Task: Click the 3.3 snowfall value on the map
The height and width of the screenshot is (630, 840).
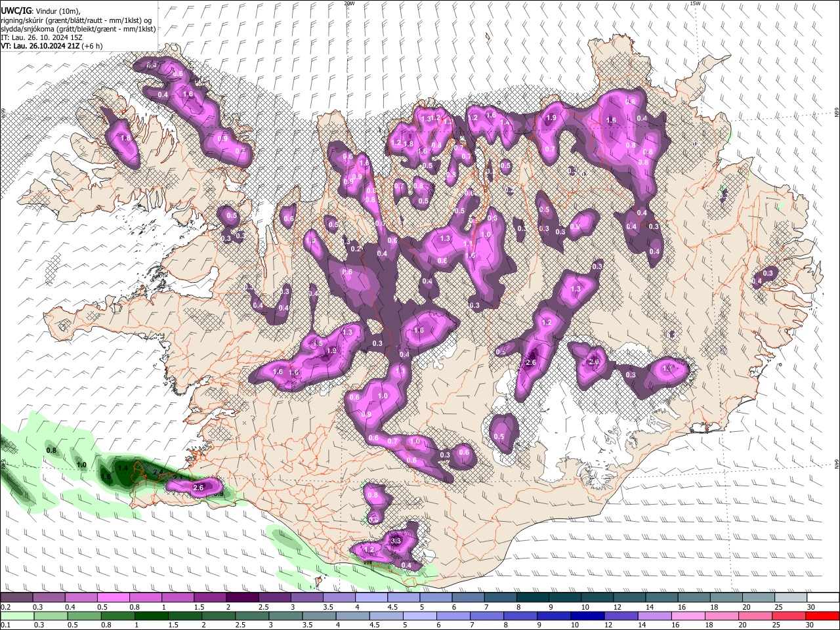Action: tap(396, 541)
